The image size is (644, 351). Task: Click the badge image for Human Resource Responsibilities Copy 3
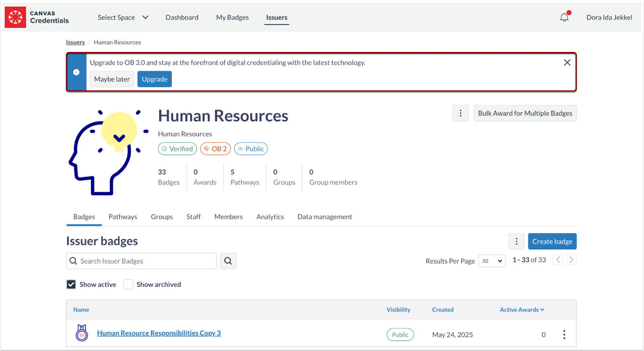[82, 333]
